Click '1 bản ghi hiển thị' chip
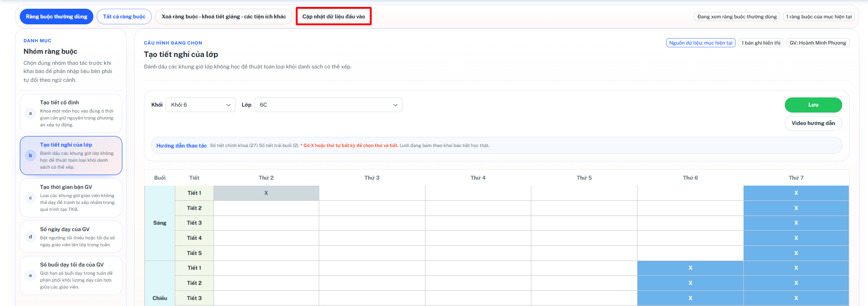868x306 pixels. click(x=761, y=43)
